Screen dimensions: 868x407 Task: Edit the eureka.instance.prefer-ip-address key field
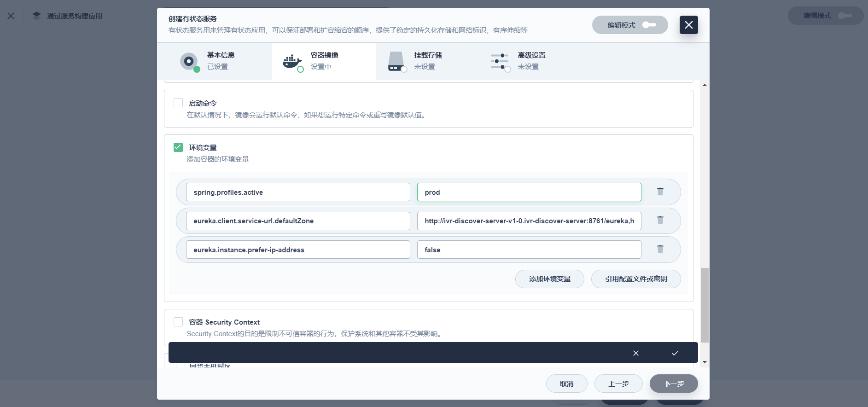298,250
